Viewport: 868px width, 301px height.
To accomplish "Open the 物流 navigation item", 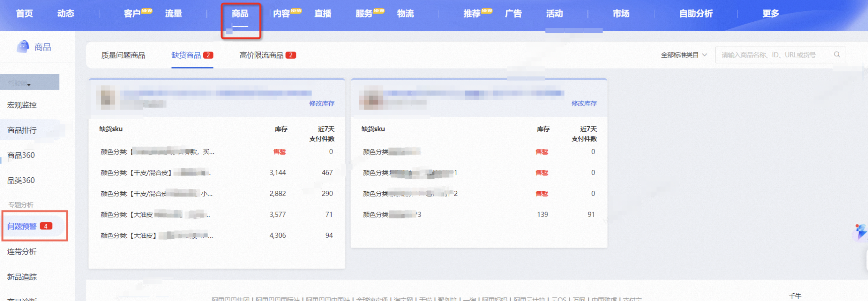I will click(405, 13).
